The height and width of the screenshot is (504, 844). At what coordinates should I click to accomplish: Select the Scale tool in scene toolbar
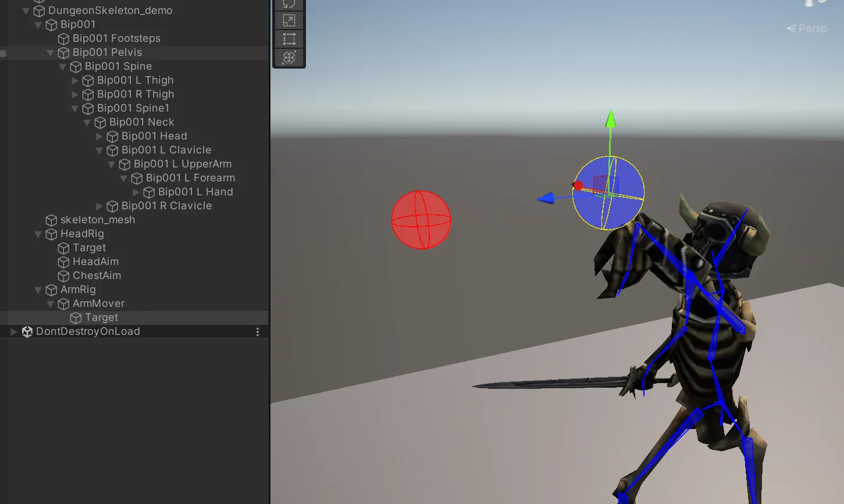289,21
